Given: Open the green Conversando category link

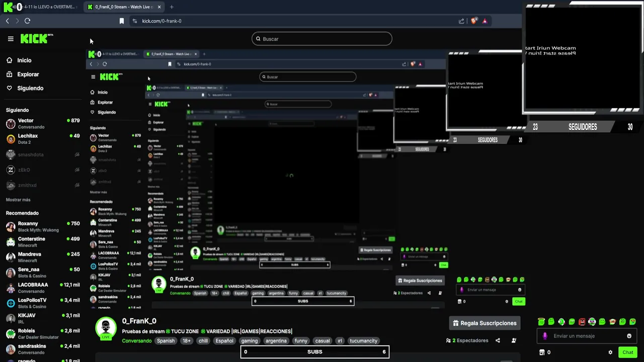Looking at the screenshot, I should (x=137, y=341).
